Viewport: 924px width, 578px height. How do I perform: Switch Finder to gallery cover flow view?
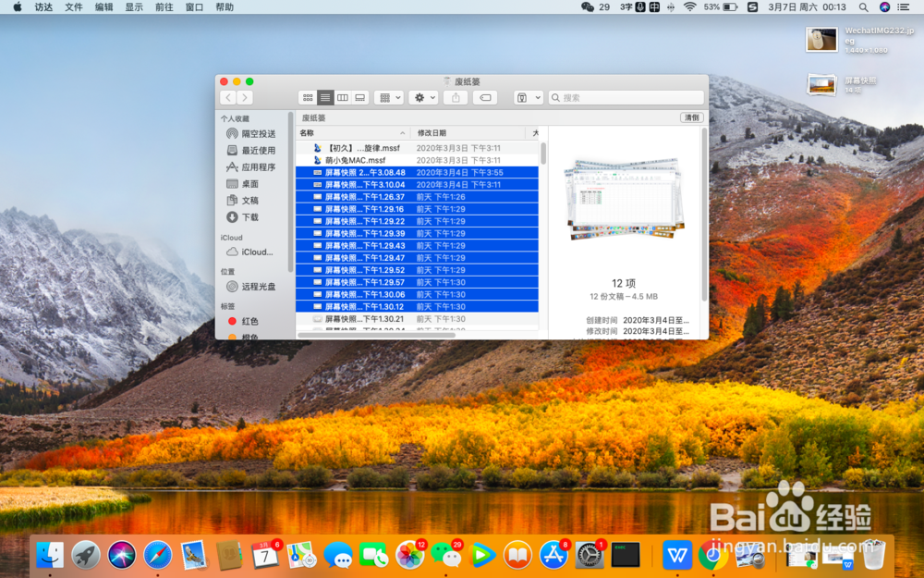click(360, 98)
